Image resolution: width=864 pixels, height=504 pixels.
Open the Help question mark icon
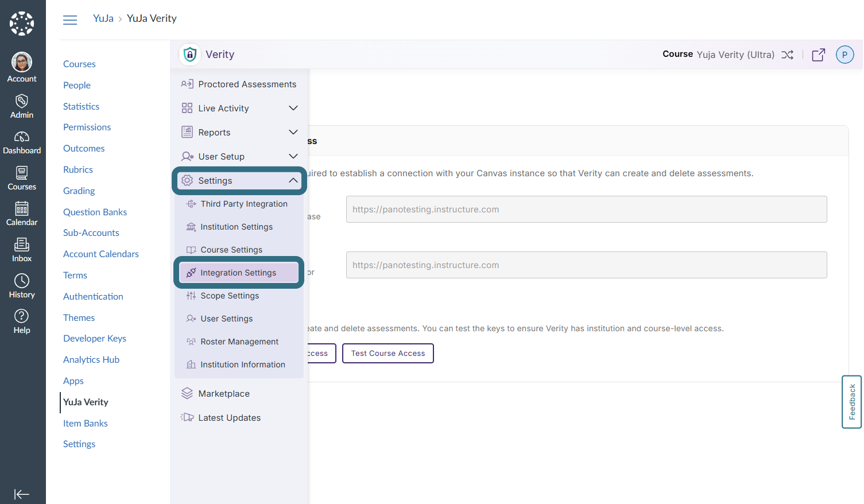(22, 316)
